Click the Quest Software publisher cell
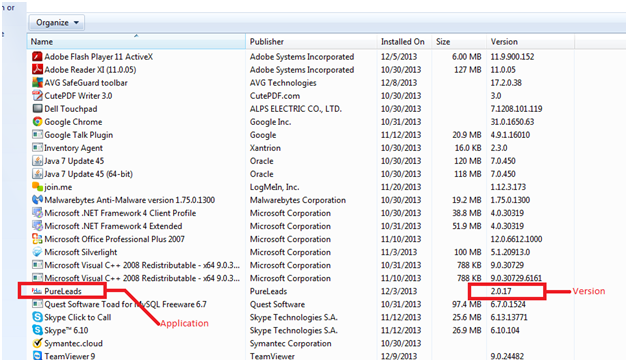 click(277, 304)
